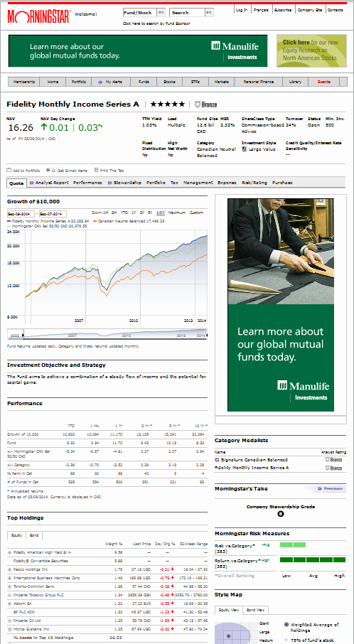Click the Bronze analyst rating badge
This screenshot has width=354, height=644.
pyautogui.click(x=205, y=104)
